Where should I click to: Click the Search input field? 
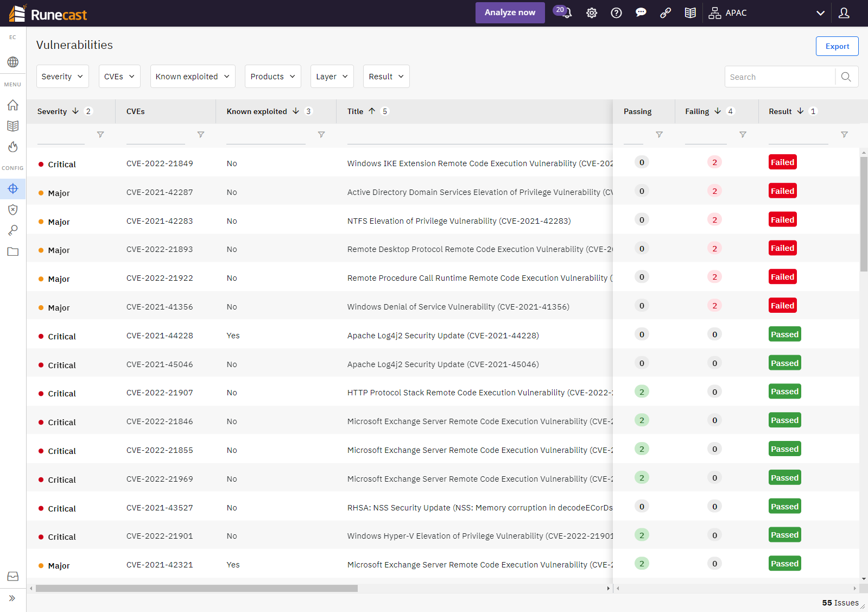780,77
